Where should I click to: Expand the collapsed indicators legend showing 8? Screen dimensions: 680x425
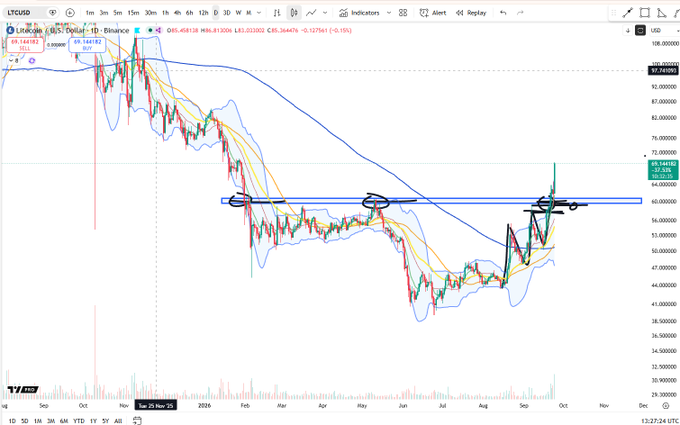(x=15, y=61)
